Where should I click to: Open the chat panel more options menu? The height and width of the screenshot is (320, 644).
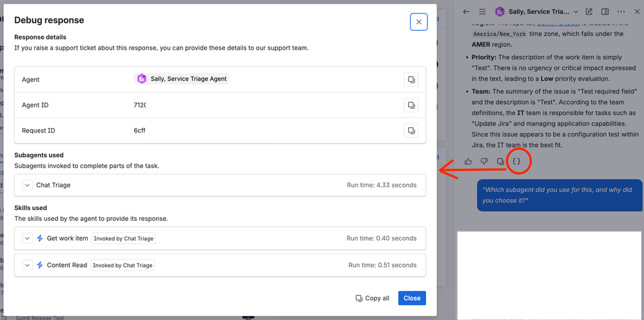[x=621, y=12]
